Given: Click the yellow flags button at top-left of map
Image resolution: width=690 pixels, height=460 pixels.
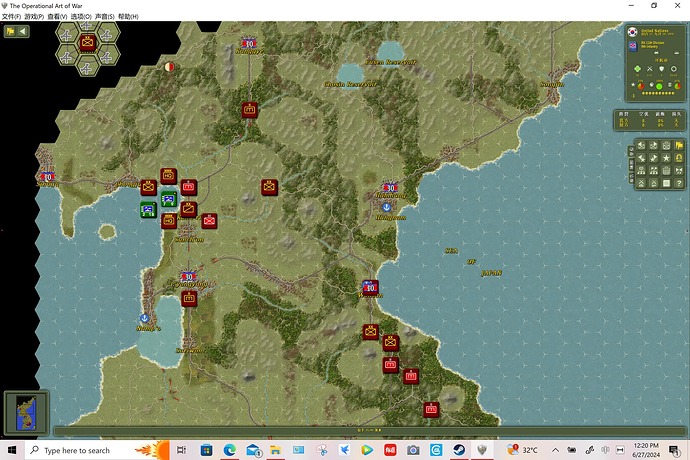Looking at the screenshot, I should point(11,31).
